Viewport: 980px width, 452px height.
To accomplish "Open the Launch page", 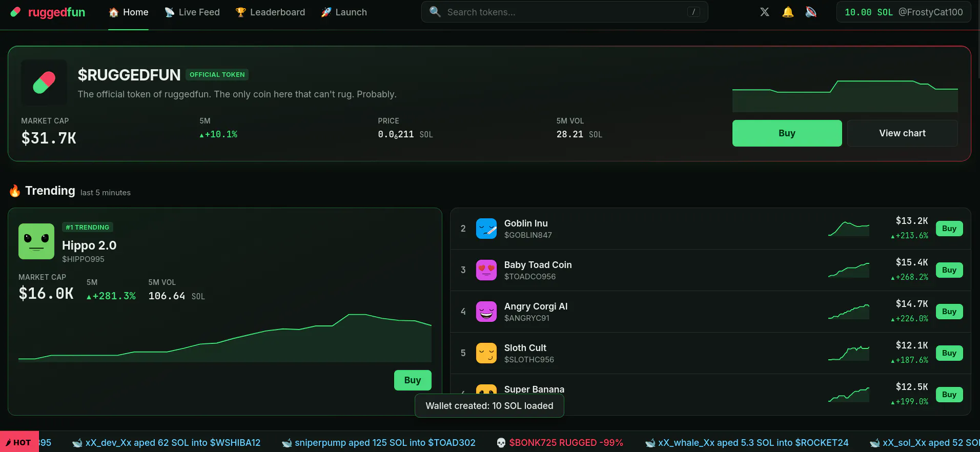I will (344, 12).
